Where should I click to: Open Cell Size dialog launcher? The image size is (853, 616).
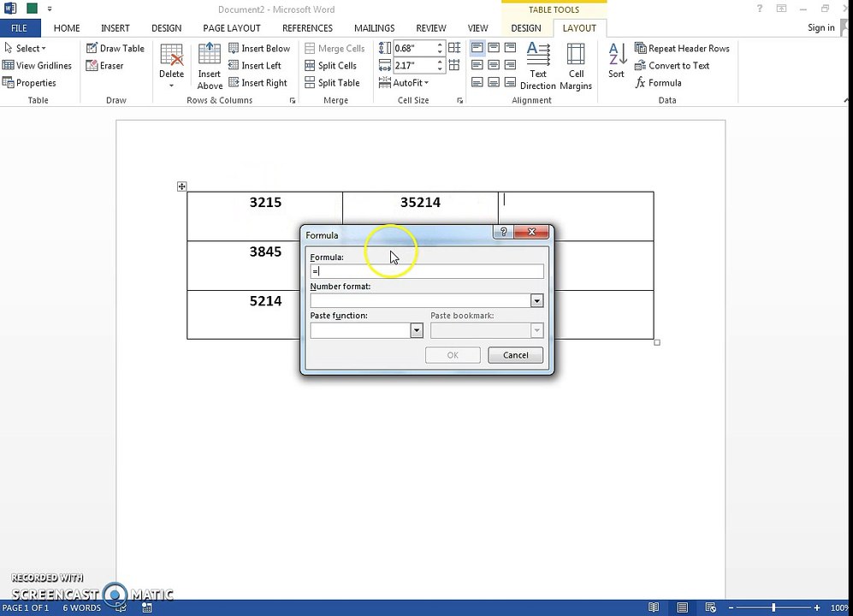pos(460,101)
